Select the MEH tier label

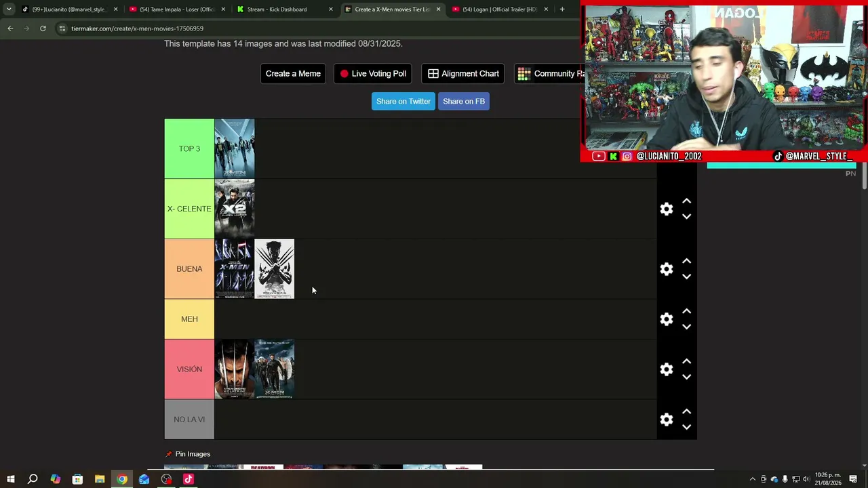tap(189, 319)
